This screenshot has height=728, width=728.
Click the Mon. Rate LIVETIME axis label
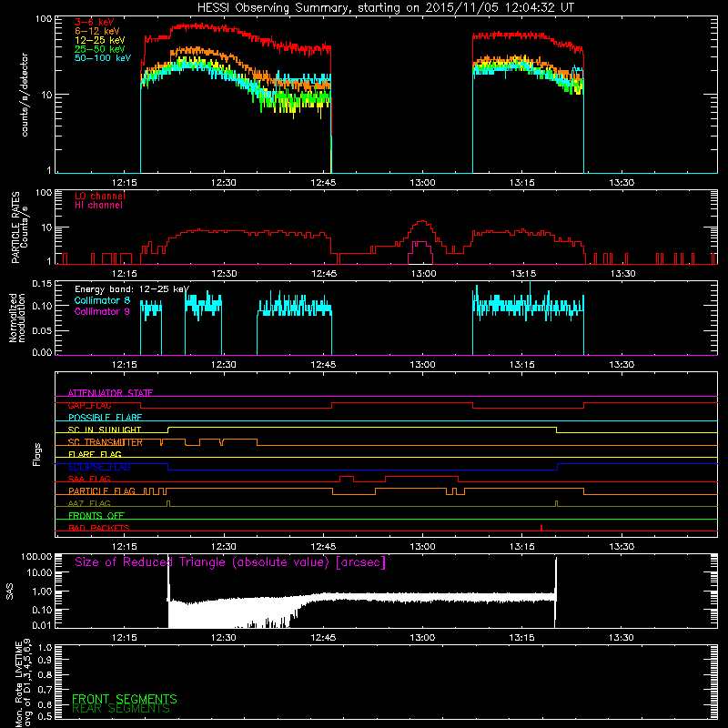[x=24, y=682]
